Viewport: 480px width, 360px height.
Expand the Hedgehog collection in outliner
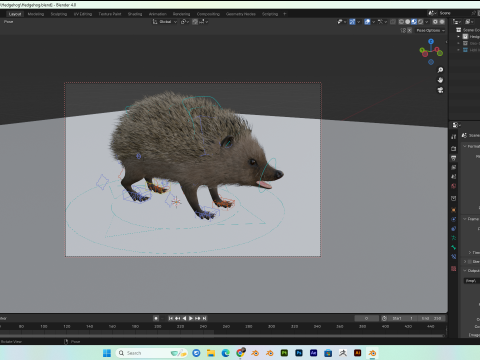(459, 36)
